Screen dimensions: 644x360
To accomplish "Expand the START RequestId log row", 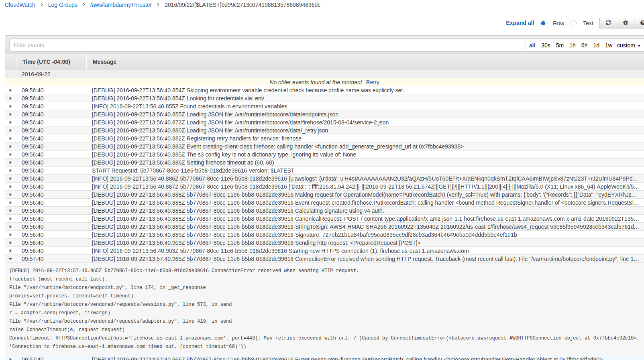I will (x=10, y=171).
